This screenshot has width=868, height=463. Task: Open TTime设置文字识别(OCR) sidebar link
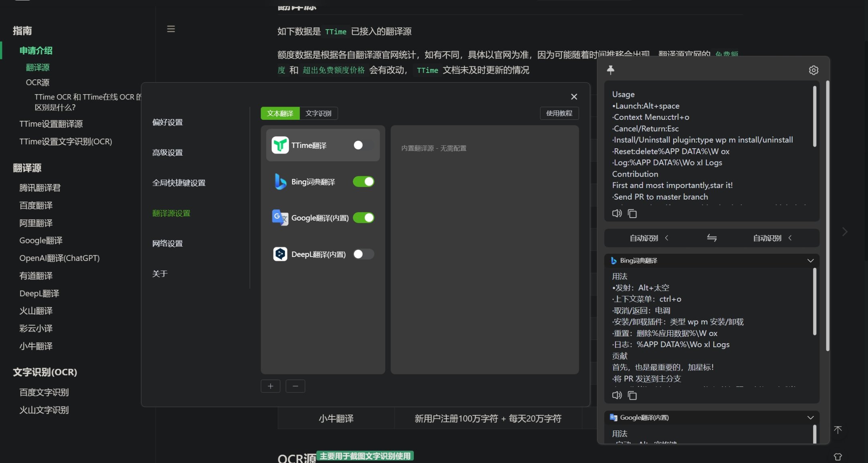(x=66, y=142)
